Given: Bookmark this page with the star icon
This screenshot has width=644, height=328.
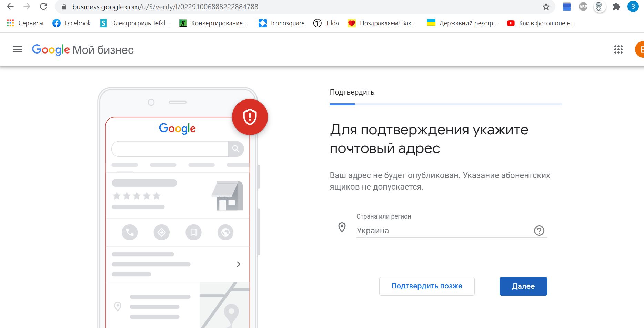Looking at the screenshot, I should tap(546, 7).
